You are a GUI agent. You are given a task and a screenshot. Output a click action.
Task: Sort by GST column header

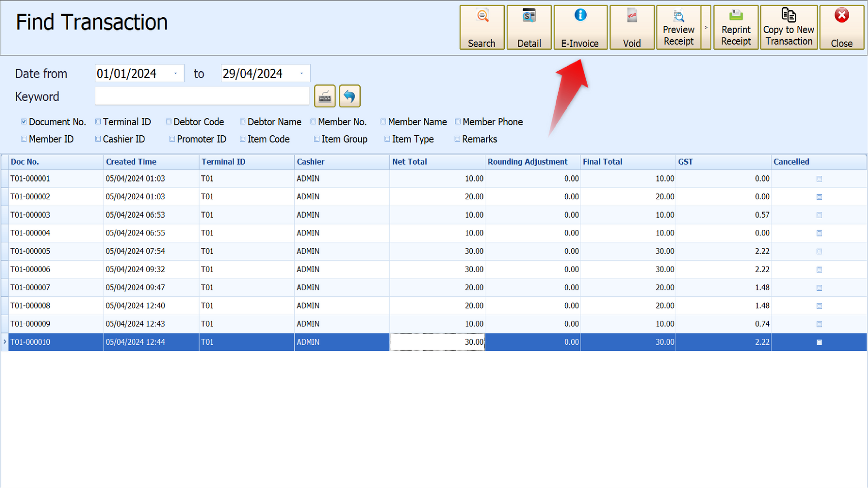[724, 162]
